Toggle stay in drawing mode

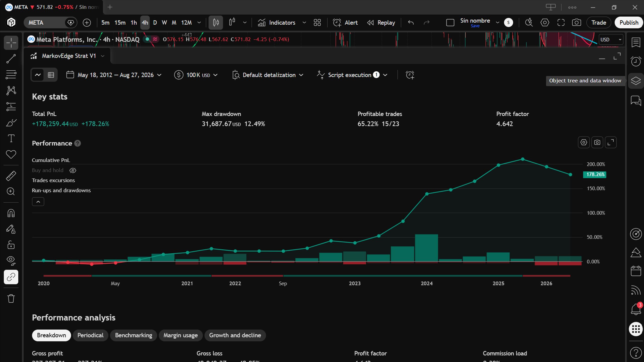pos(11,229)
